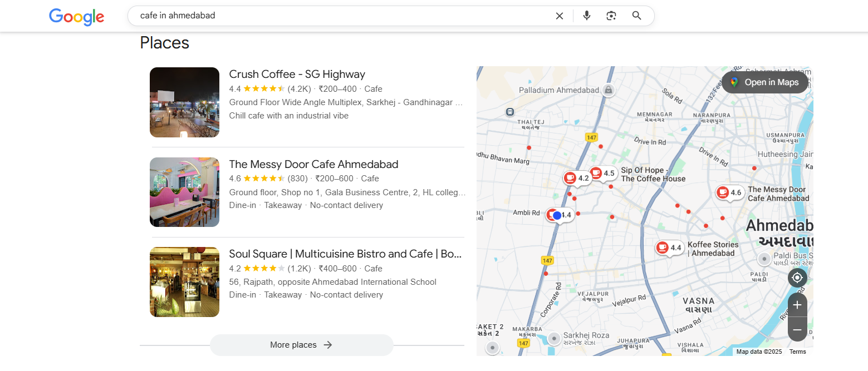This screenshot has height=371, width=868.
Task: Go to the Google homepage logo
Action: click(x=77, y=17)
